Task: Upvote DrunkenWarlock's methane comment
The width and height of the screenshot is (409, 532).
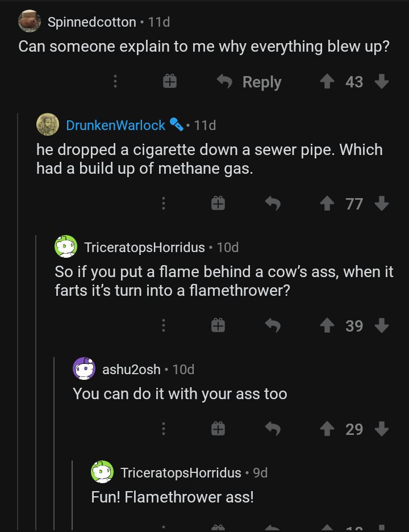Action: 327,203
